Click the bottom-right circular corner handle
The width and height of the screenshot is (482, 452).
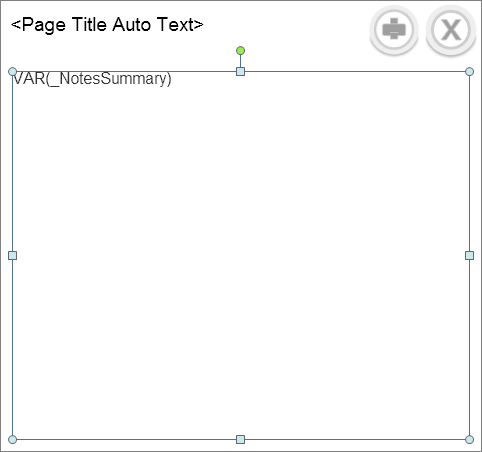469,439
